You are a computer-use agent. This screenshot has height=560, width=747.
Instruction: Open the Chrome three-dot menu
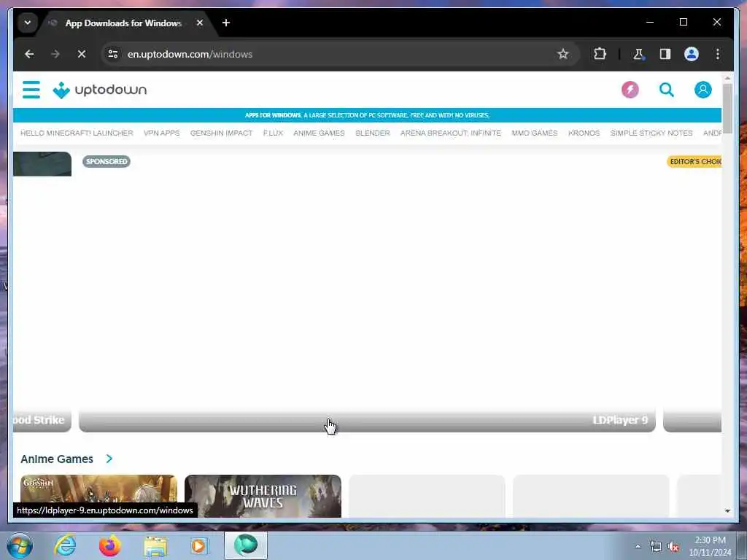coord(718,54)
